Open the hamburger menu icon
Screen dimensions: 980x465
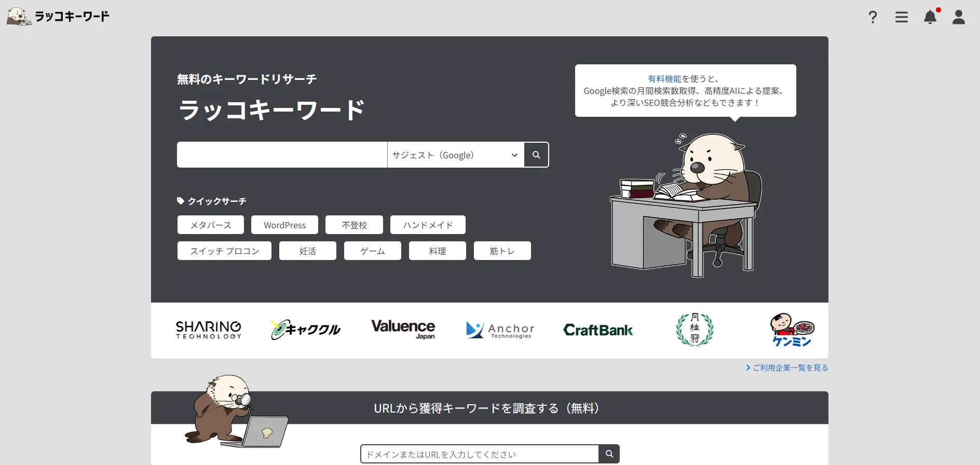coord(902,17)
